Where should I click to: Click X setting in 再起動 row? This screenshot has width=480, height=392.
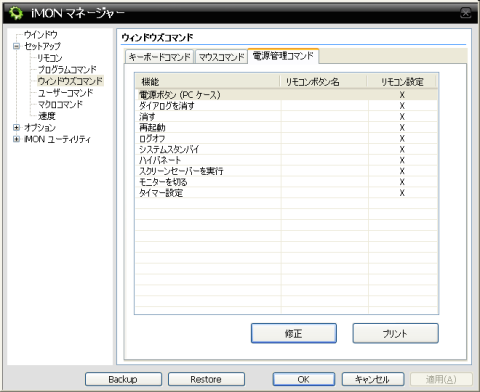(x=402, y=128)
